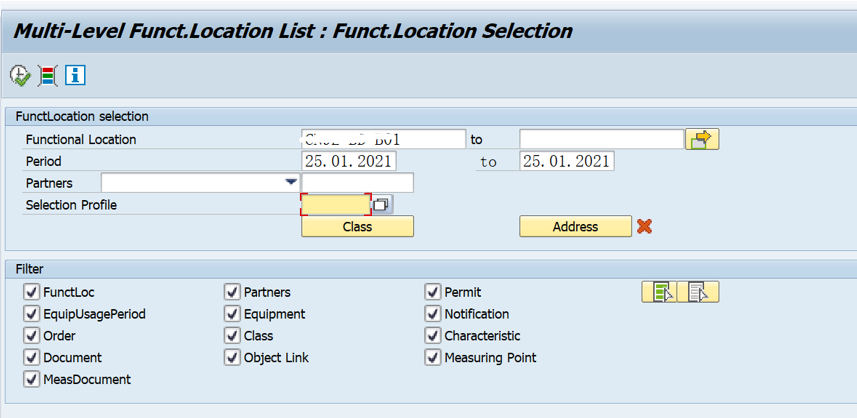
Task: Disable the Partners filter checkbox
Action: click(x=232, y=292)
